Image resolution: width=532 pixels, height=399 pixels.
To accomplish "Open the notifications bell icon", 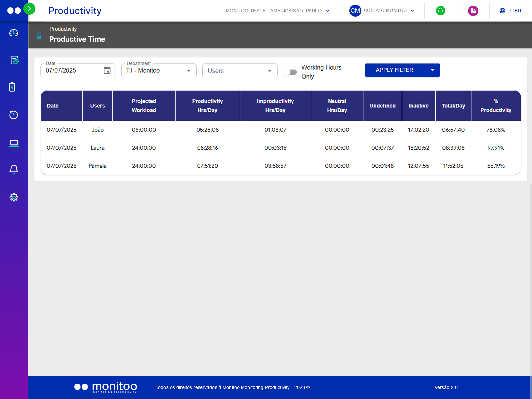I will click(x=14, y=169).
